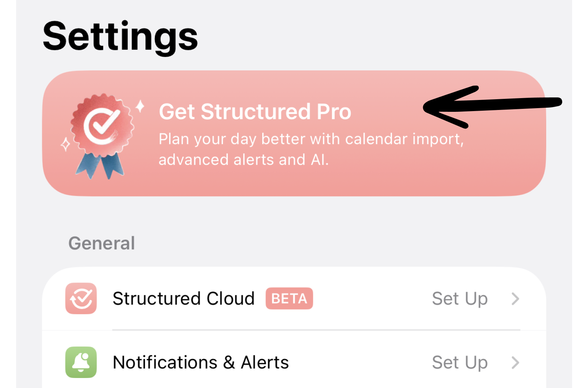The image size is (588, 388).
Task: Click the Structured Cloud label text
Action: [184, 298]
